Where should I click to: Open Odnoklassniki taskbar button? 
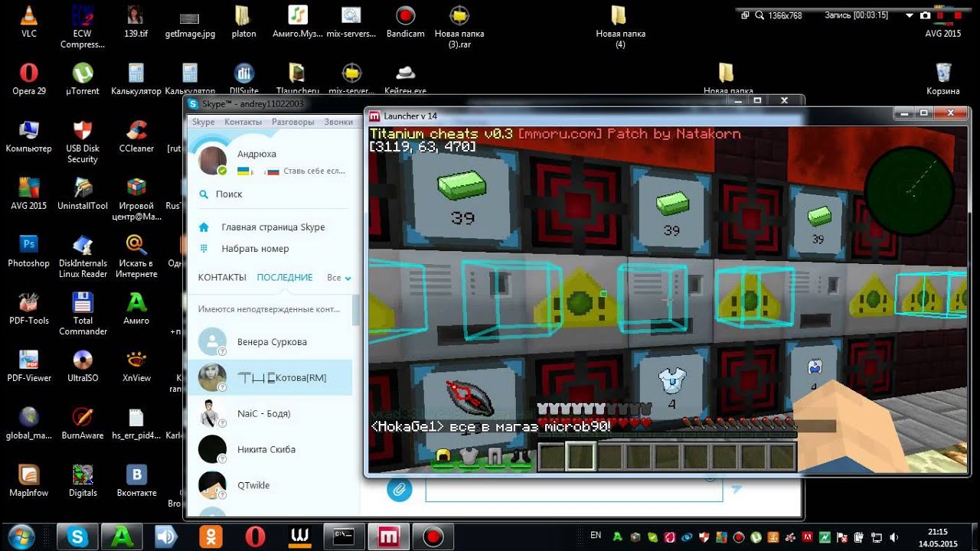pos(211,536)
